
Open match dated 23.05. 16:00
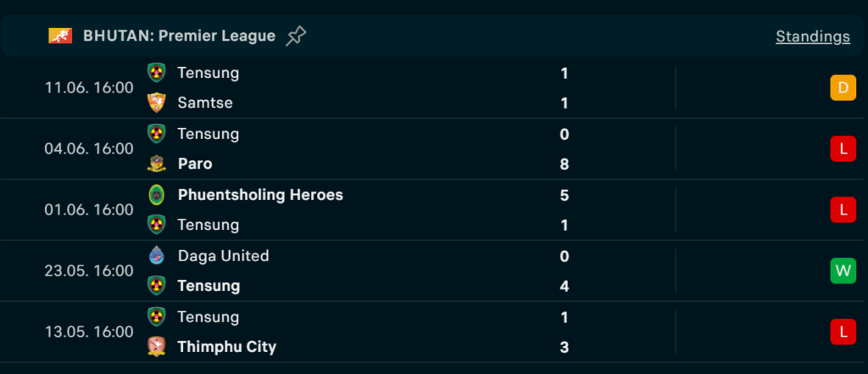click(x=431, y=271)
